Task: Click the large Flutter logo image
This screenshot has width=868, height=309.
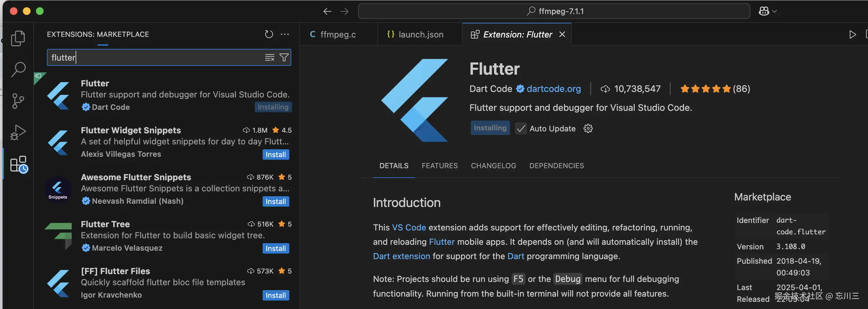Action: (x=414, y=100)
